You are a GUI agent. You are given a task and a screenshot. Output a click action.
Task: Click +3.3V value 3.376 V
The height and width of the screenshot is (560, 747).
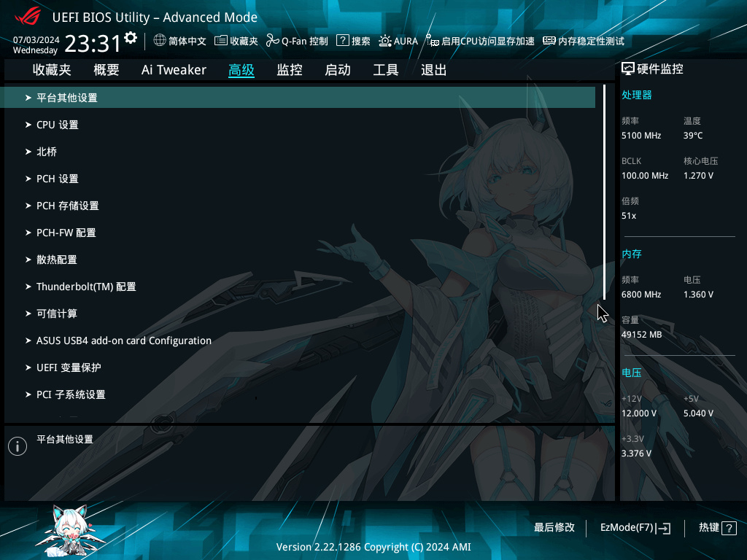click(636, 454)
